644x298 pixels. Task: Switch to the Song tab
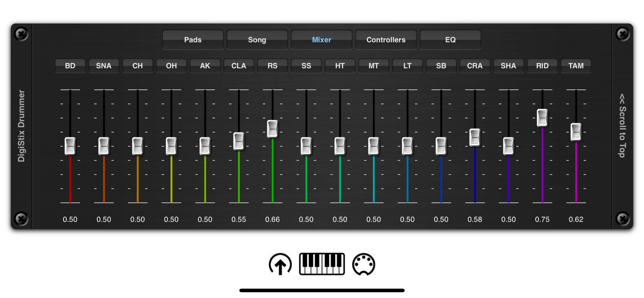coord(257,40)
